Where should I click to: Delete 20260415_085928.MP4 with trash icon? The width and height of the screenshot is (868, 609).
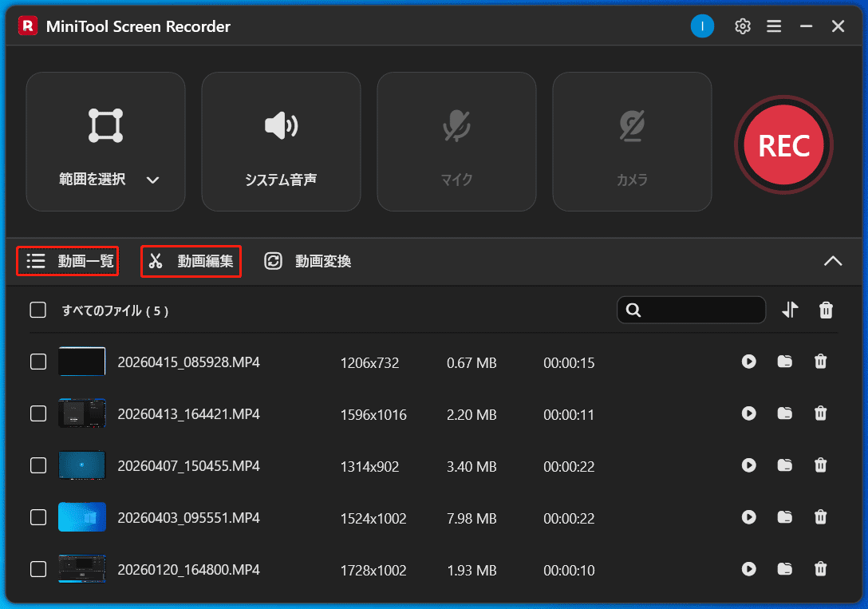pyautogui.click(x=821, y=362)
